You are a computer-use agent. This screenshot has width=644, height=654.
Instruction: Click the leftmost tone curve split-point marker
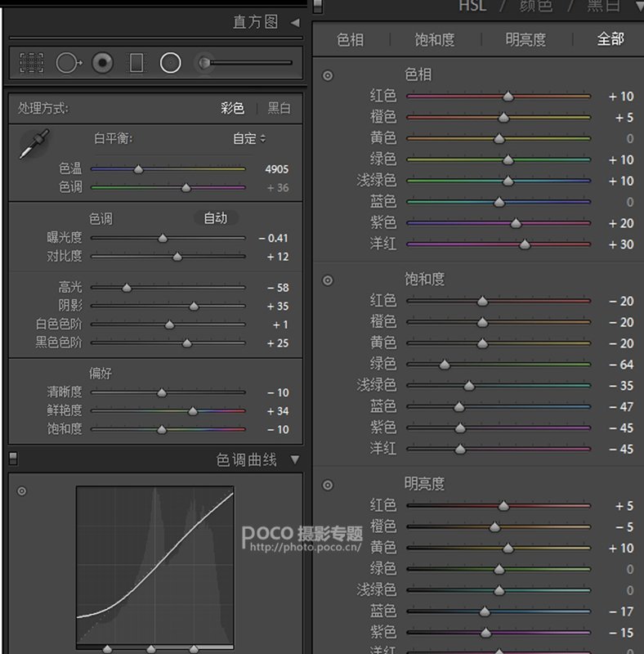pyautogui.click(x=107, y=649)
